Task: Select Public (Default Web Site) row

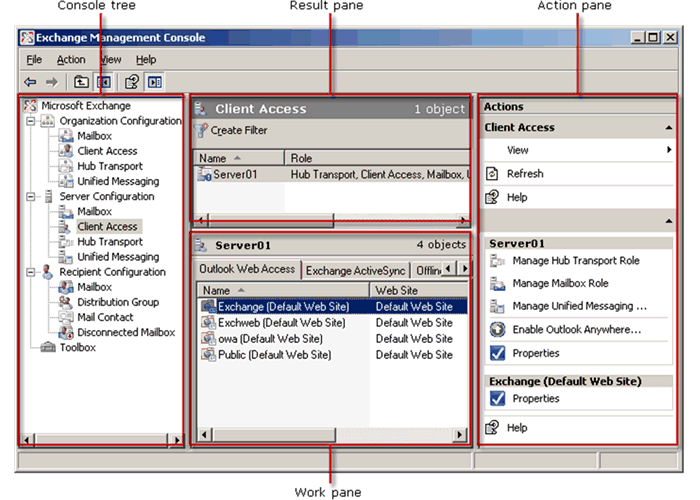Action: [333, 355]
